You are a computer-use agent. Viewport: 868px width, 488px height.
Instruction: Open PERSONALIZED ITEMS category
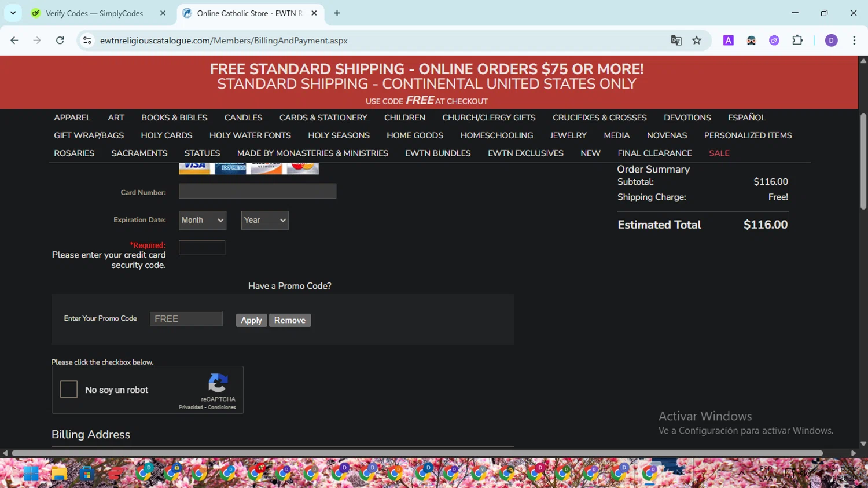coord(748,135)
